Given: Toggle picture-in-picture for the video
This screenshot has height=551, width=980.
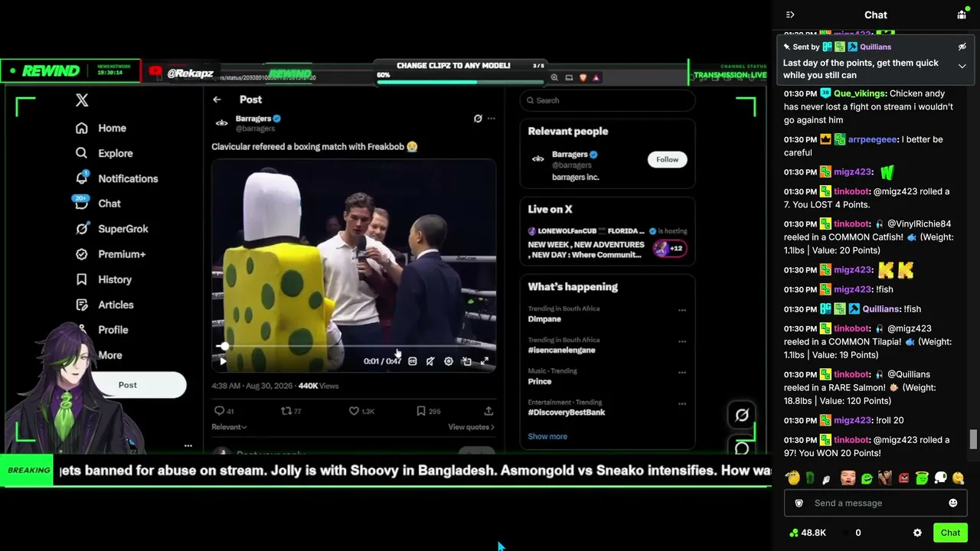Looking at the screenshot, I should (x=466, y=361).
